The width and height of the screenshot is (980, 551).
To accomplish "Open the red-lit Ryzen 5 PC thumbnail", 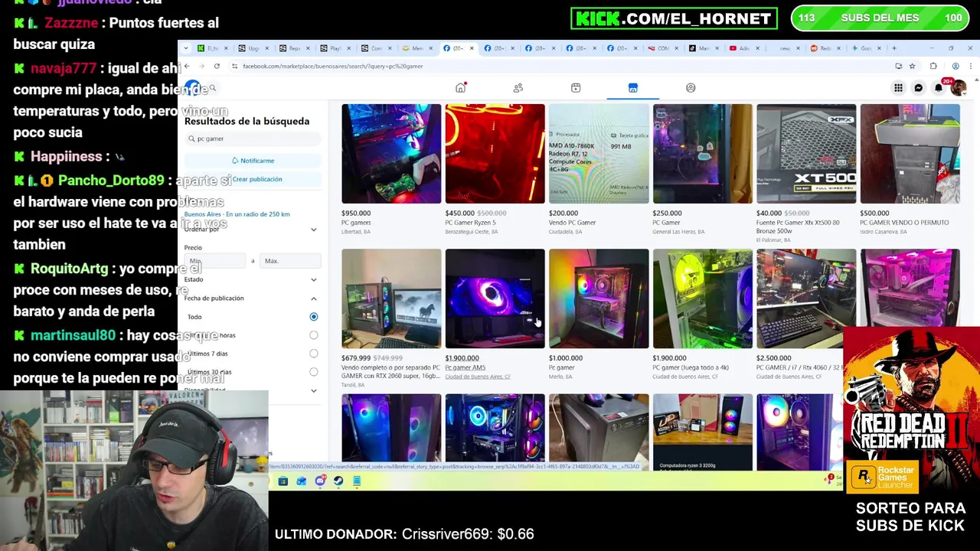I will pyautogui.click(x=495, y=154).
